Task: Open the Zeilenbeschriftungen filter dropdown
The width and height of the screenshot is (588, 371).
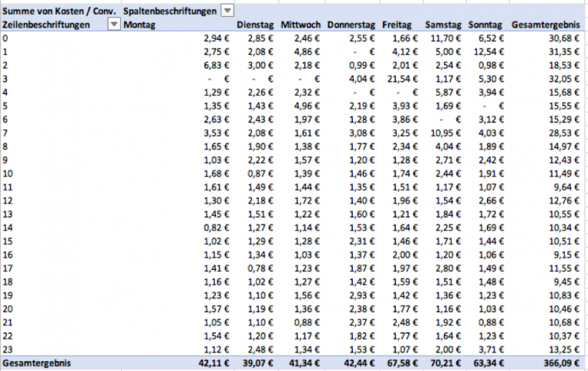Action: point(113,24)
